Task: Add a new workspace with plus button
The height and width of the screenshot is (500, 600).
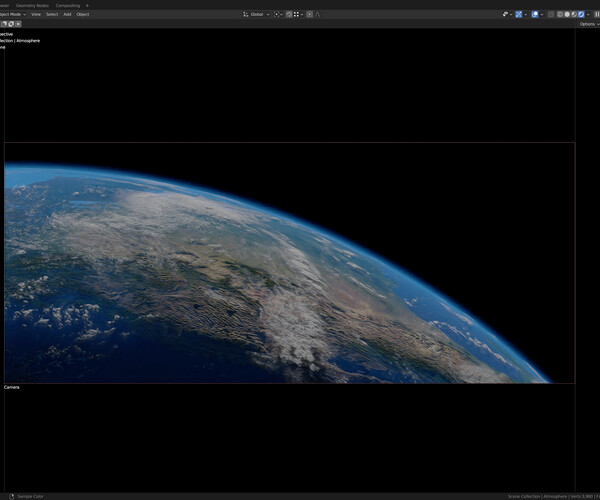Action: coord(87,5)
